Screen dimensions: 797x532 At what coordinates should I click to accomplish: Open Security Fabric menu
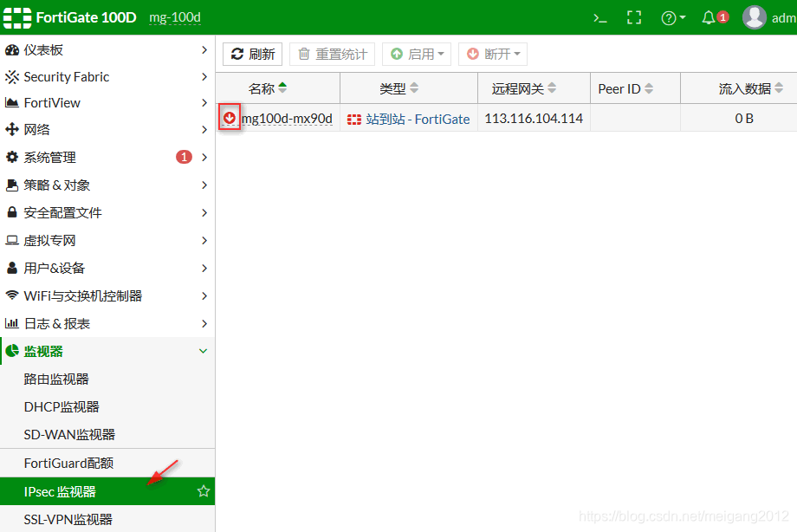point(107,77)
